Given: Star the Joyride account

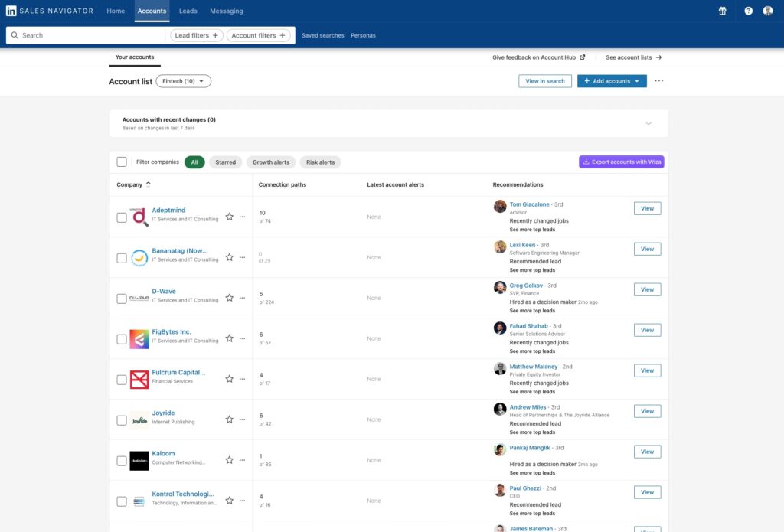Looking at the screenshot, I should 230,419.
